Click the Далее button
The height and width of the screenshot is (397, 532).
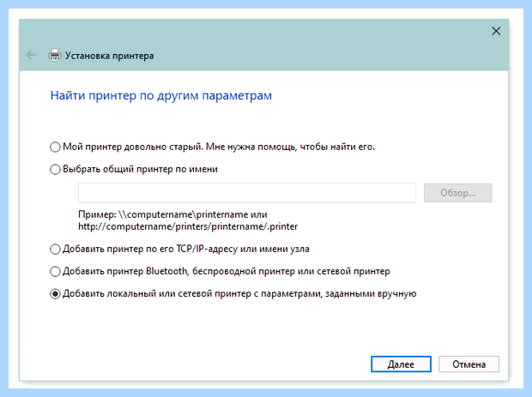point(401,364)
